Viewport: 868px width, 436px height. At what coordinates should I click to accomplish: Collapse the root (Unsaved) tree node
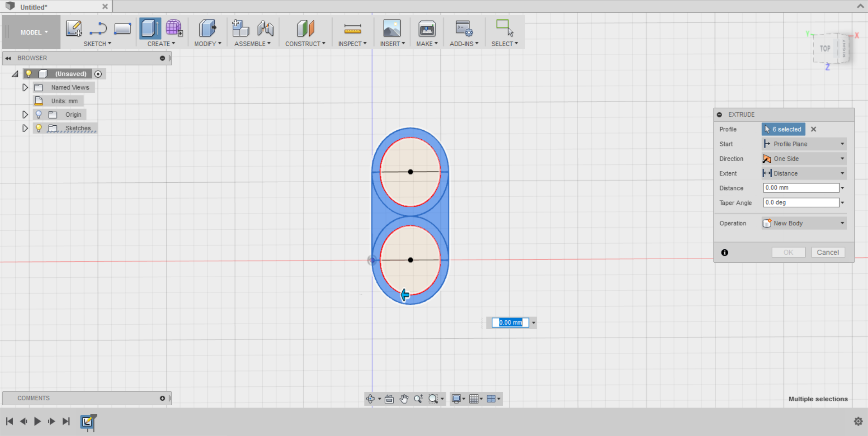tap(15, 74)
